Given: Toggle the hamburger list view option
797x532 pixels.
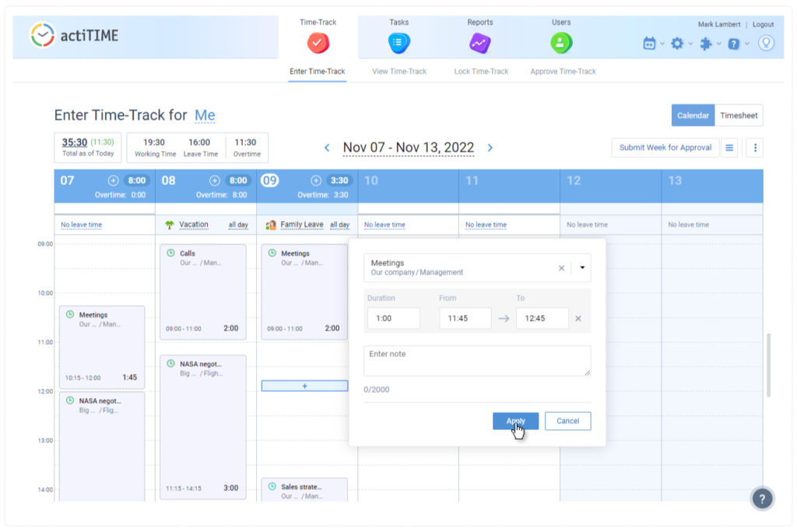Looking at the screenshot, I should (x=729, y=148).
